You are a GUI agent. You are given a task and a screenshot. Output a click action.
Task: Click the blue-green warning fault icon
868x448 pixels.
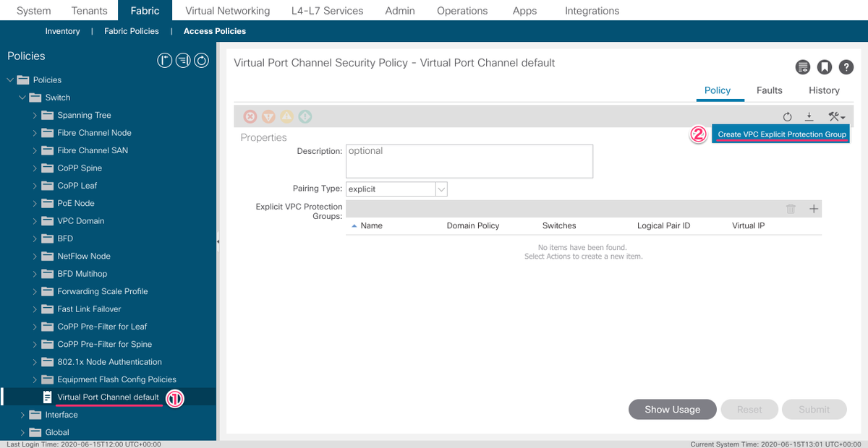(305, 116)
